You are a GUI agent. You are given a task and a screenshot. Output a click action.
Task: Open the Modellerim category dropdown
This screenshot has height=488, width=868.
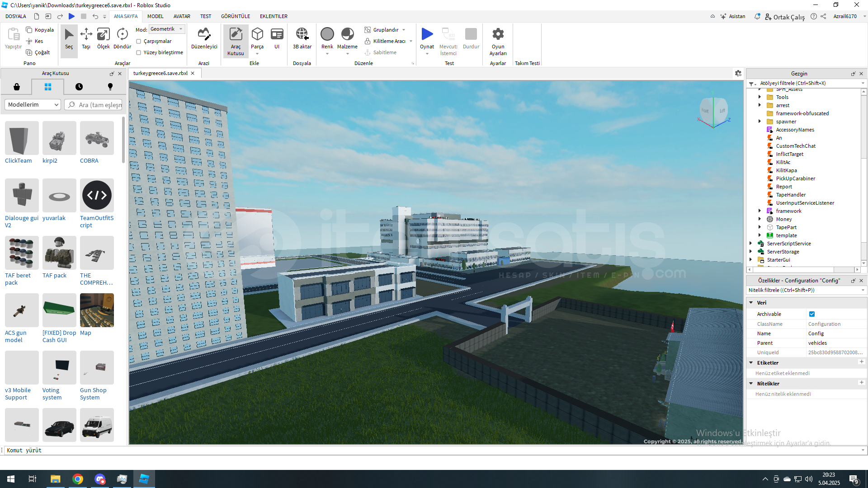point(33,104)
